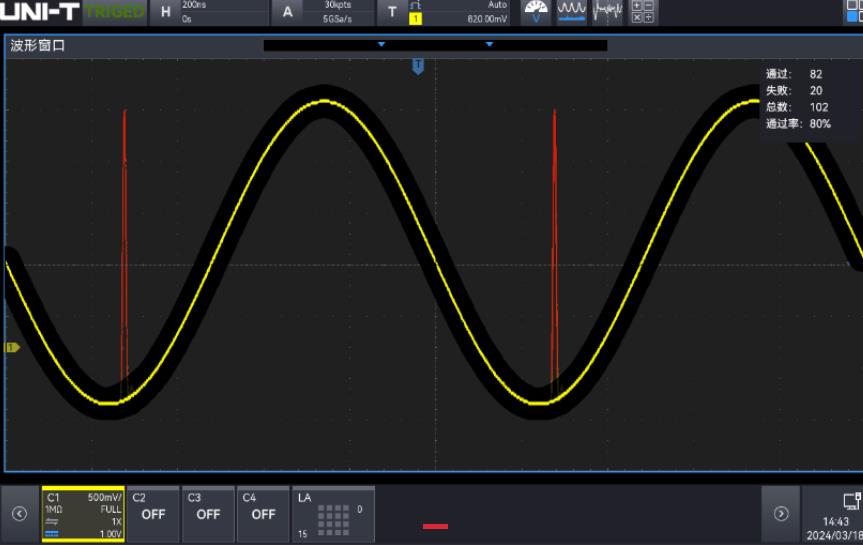Open the LA logic analyzer panel

[332, 514]
